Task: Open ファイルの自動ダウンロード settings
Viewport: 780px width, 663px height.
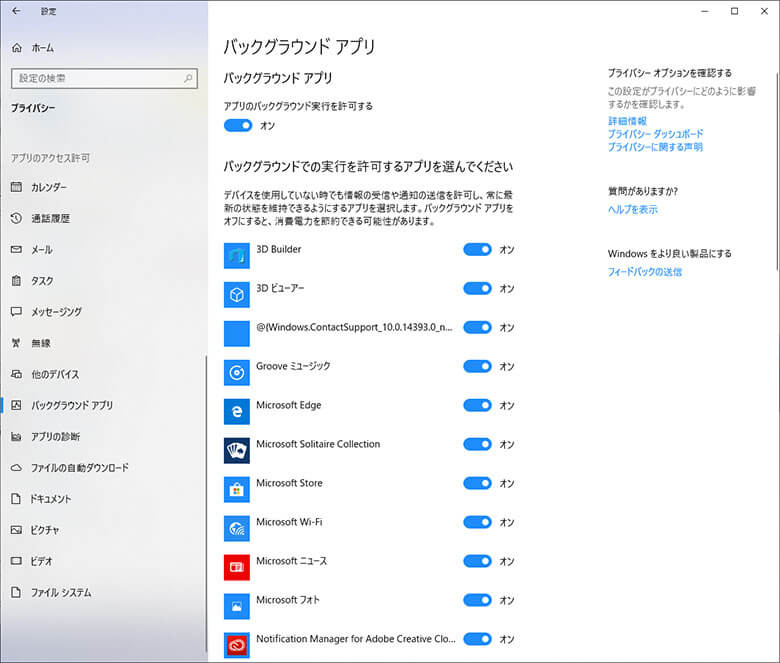Action: (103, 468)
